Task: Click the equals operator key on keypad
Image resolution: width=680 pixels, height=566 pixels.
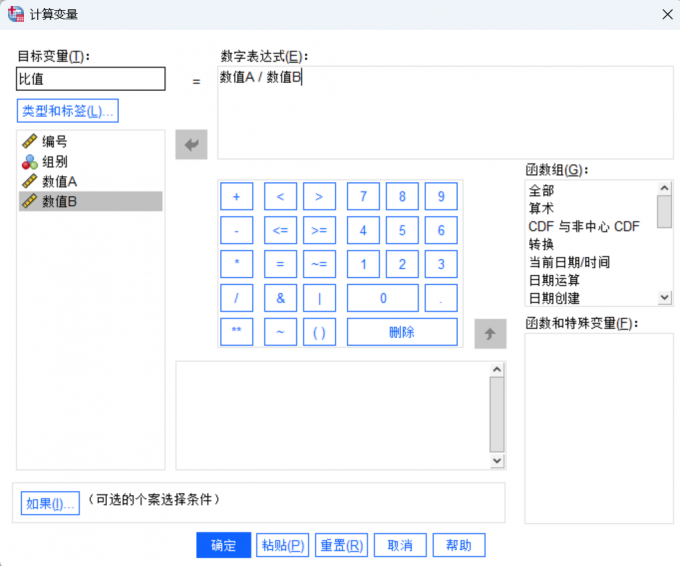Action: pos(280,264)
